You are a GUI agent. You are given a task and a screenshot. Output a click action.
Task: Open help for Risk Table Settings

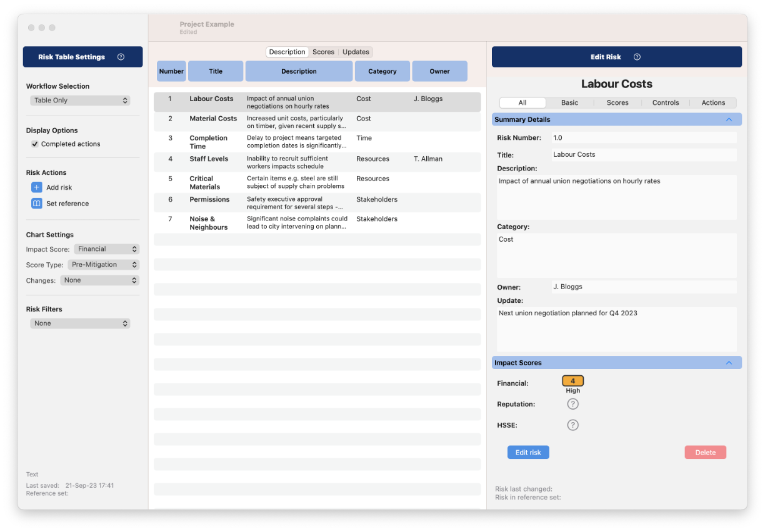121,57
